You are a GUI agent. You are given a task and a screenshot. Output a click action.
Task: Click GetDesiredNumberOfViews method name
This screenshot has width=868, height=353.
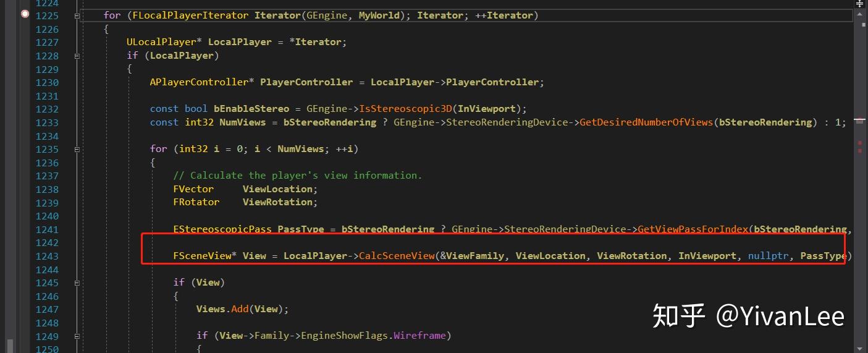point(646,122)
